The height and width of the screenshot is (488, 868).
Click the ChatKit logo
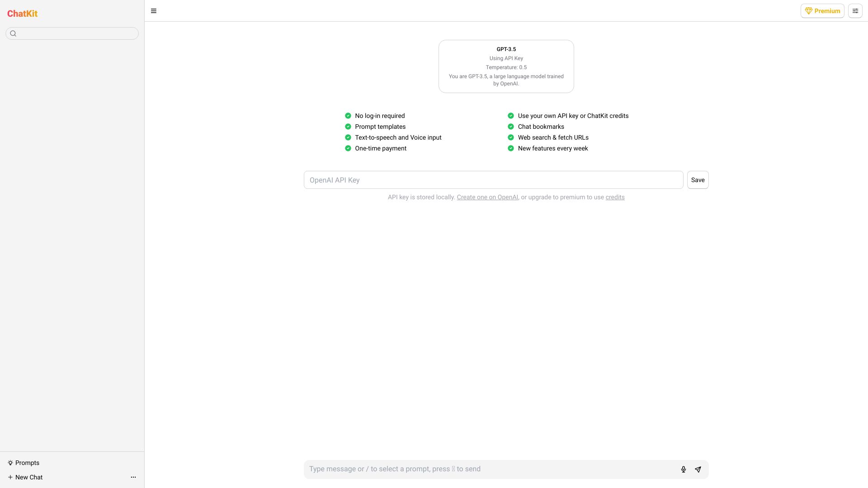point(22,14)
